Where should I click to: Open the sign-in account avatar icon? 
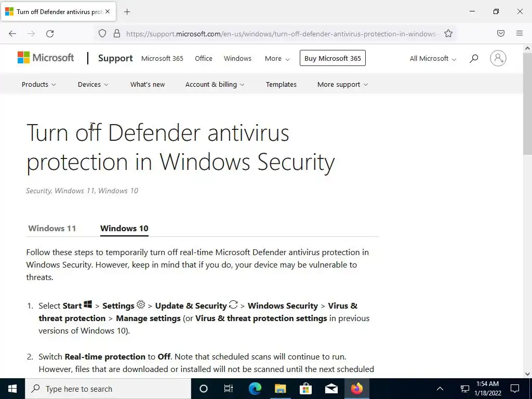[x=498, y=58]
